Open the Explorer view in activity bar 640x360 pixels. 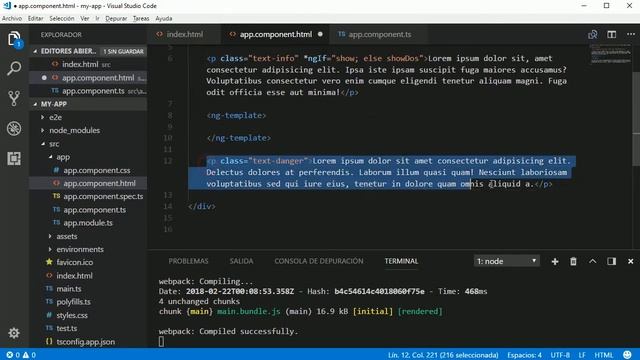point(14,40)
